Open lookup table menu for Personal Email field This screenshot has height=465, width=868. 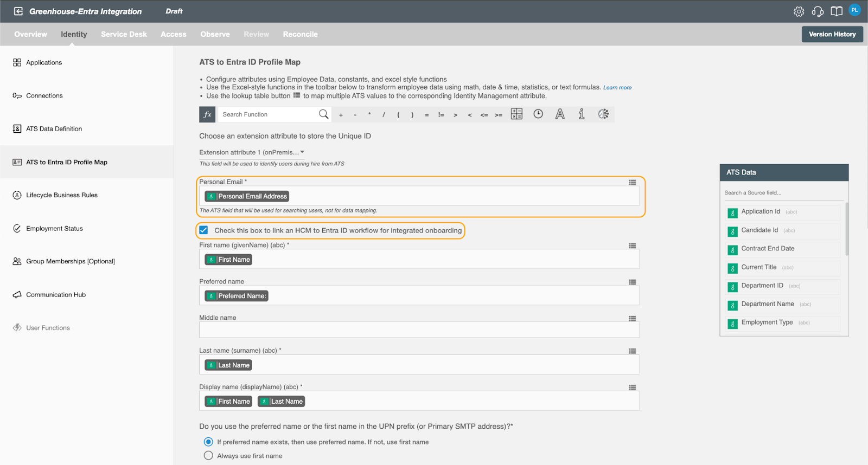click(x=632, y=183)
